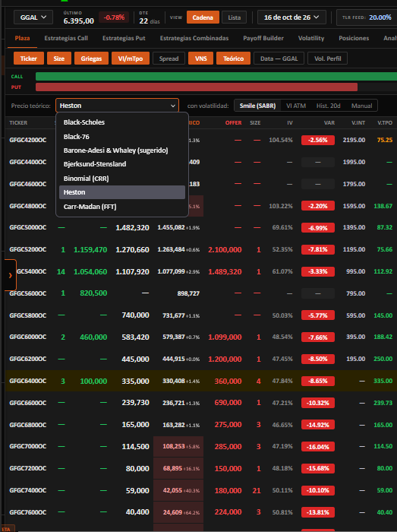This screenshot has width=397, height=532.
Task: Select Cadena view button
Action: click(203, 17)
